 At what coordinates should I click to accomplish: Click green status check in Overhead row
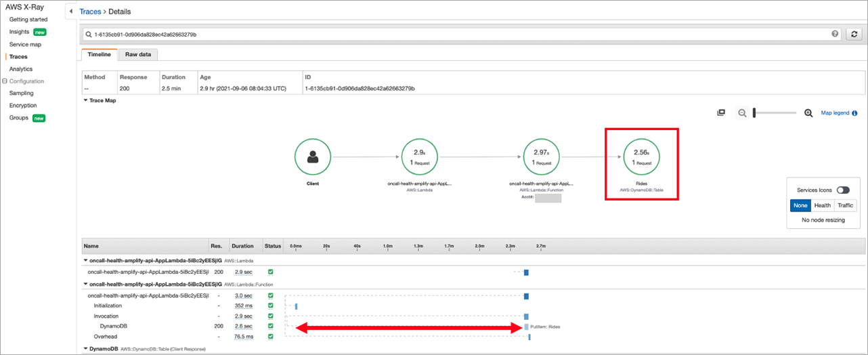click(271, 336)
